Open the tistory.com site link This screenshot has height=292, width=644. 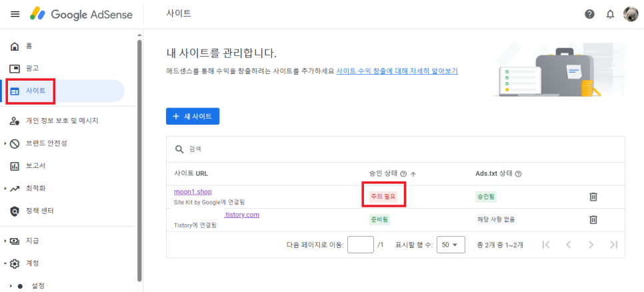click(x=242, y=215)
